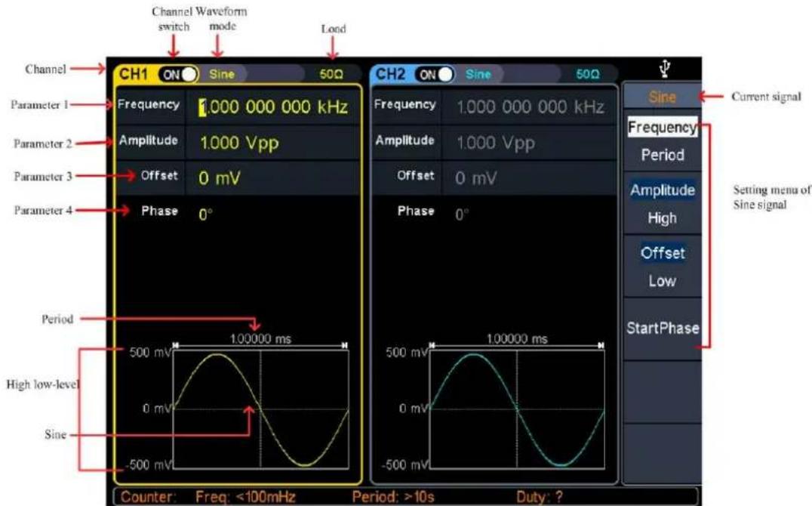Viewport: 812px width, 506px height.
Task: Toggle the CH2 ON switch
Action: [435, 75]
